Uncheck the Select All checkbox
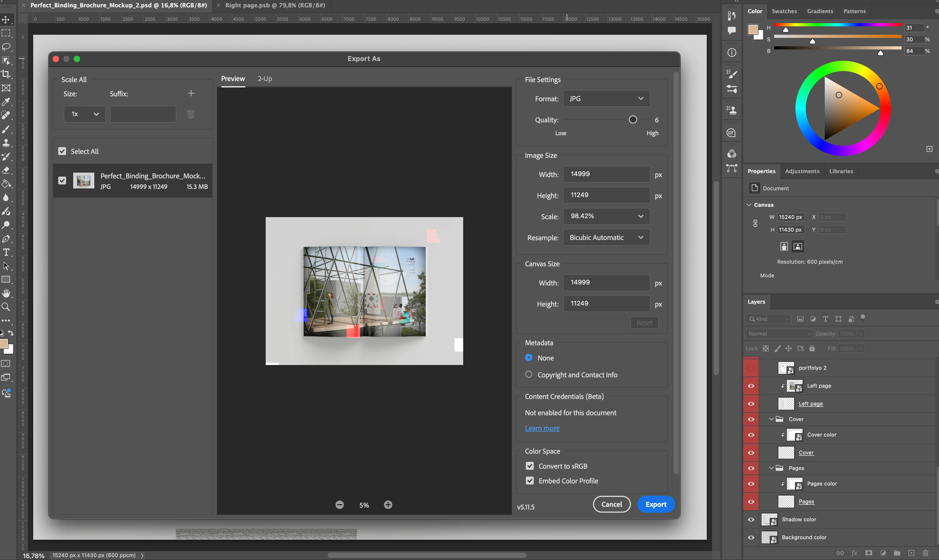939x560 pixels. [x=62, y=151]
